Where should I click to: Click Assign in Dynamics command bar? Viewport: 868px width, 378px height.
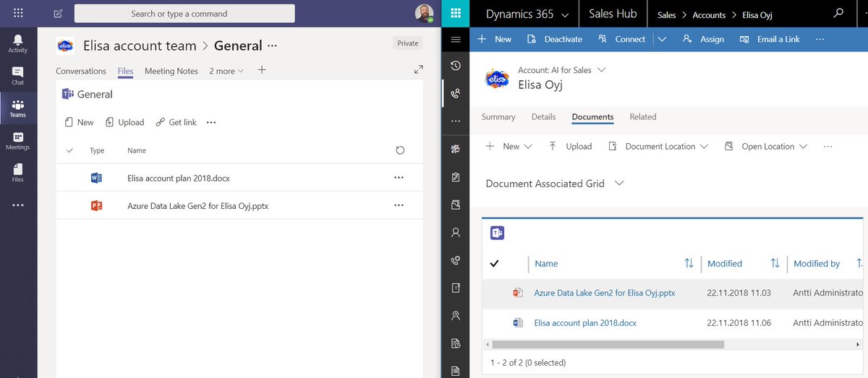pyautogui.click(x=702, y=39)
